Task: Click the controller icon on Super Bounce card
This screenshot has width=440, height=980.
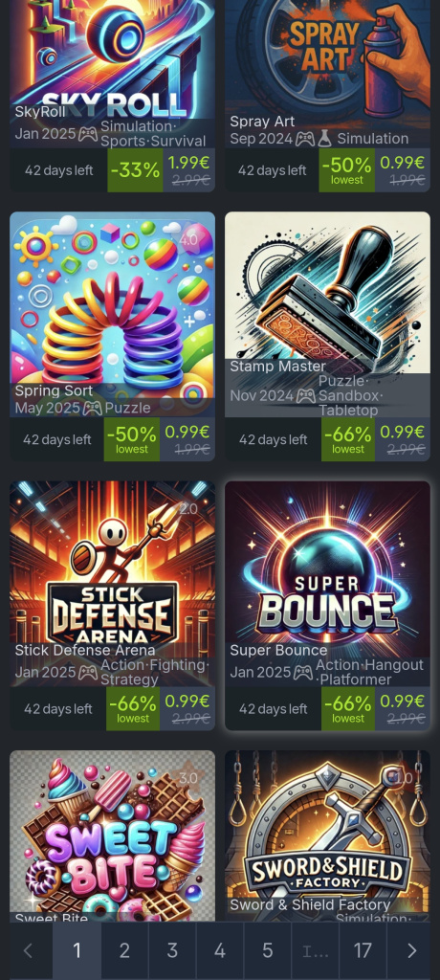Action: (304, 673)
